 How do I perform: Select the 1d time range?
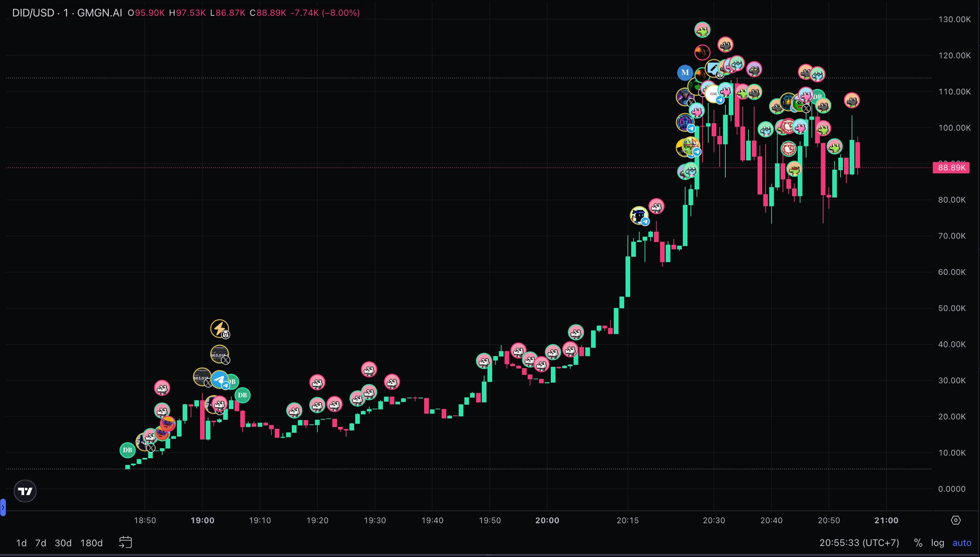tap(21, 543)
